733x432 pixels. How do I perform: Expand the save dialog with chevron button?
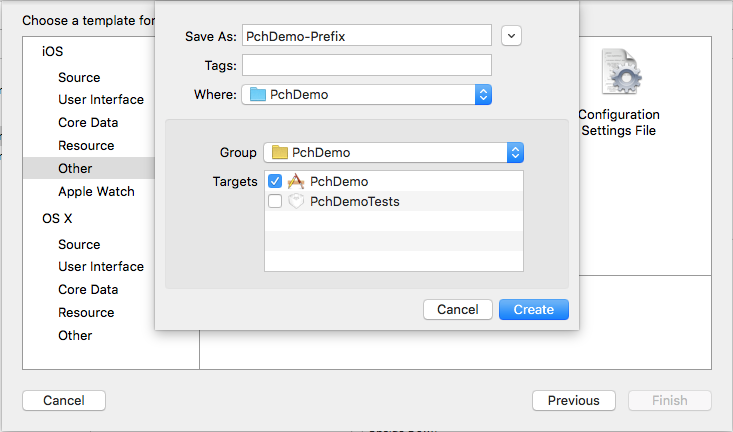click(x=511, y=36)
